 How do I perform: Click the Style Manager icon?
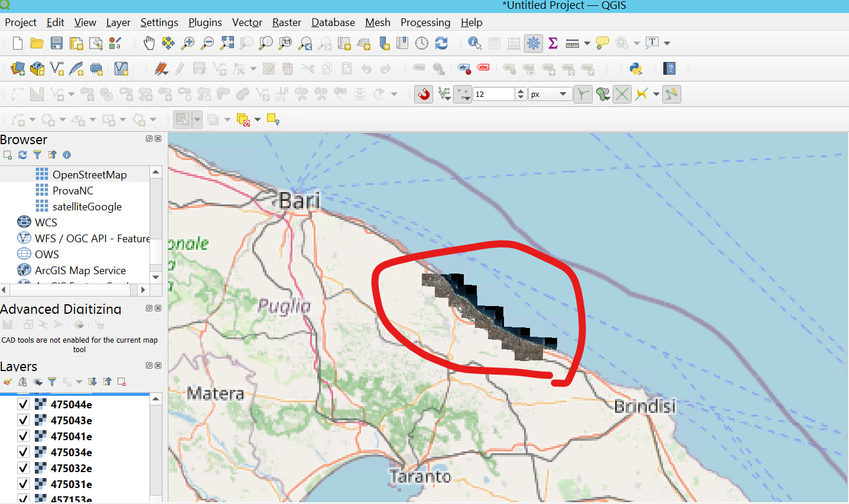coord(115,43)
